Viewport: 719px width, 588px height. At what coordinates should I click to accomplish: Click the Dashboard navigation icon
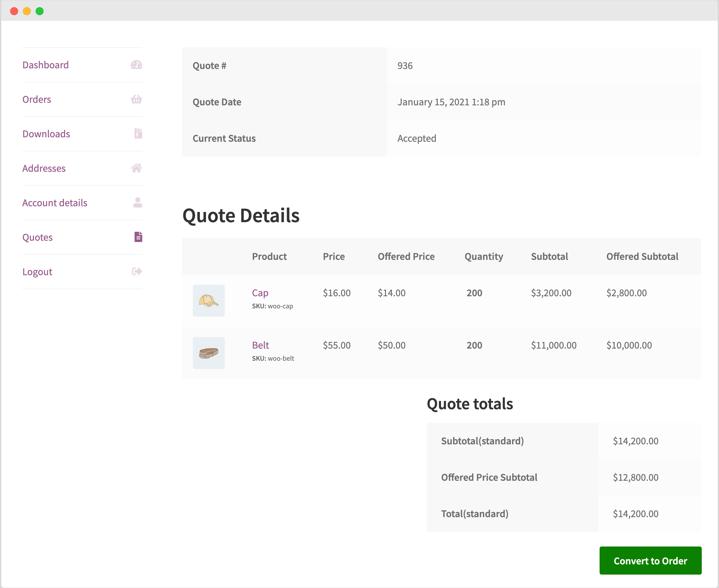136,64
